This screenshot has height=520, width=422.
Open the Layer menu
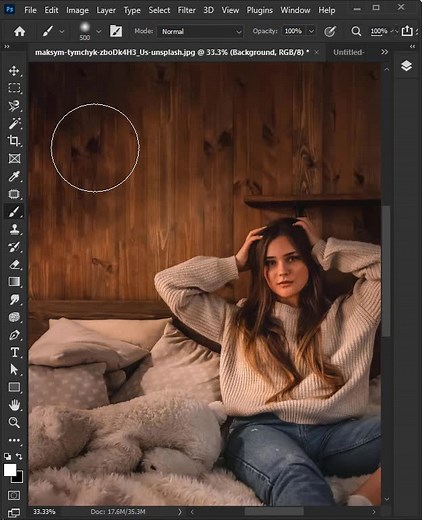(106, 10)
